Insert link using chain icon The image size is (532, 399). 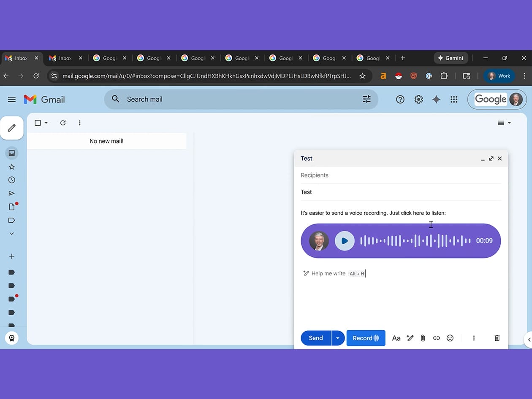pyautogui.click(x=437, y=338)
